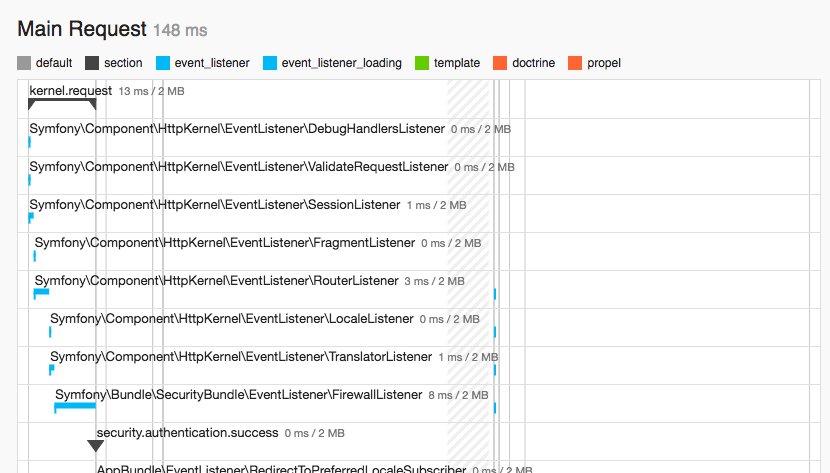Click the 148 ms total time label
Image resolution: width=830 pixels, height=473 pixels.
point(180,30)
